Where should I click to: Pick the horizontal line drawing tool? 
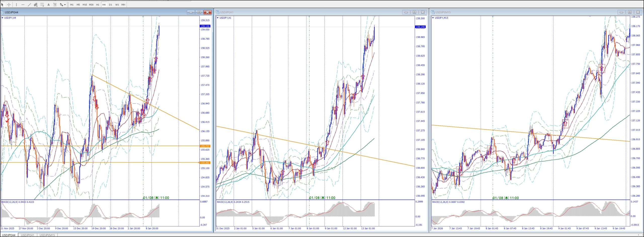[x=23, y=5]
